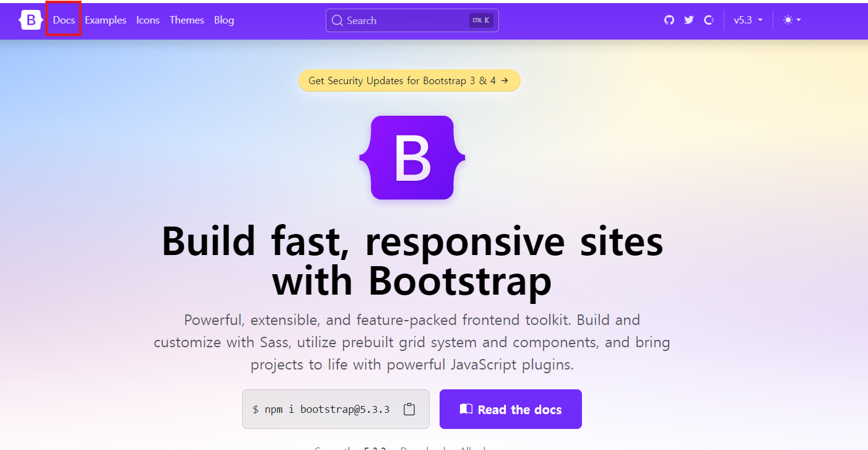Click the Bootstrap logo in navbar
Image resolution: width=868 pixels, height=450 pixels.
[x=30, y=20]
